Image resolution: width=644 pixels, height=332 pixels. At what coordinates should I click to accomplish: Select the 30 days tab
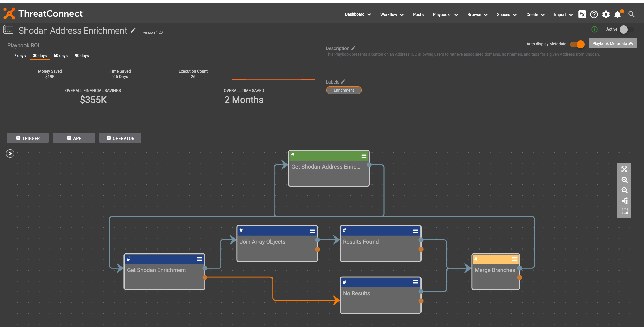point(40,56)
